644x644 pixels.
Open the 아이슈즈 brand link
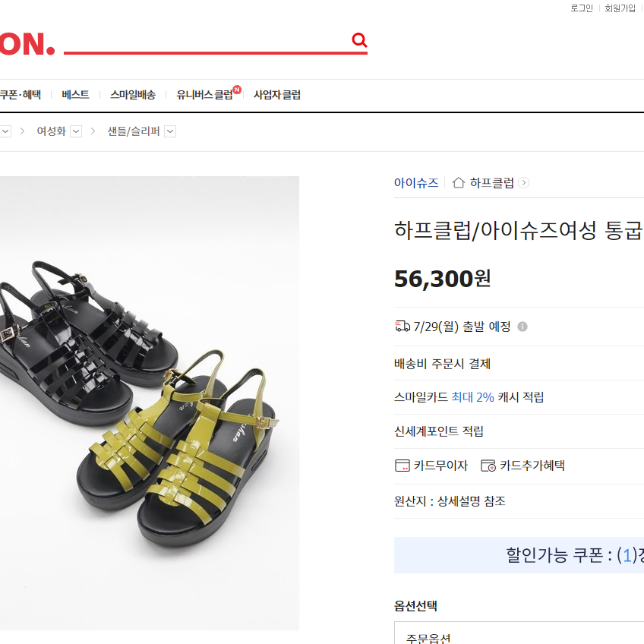pos(416,183)
